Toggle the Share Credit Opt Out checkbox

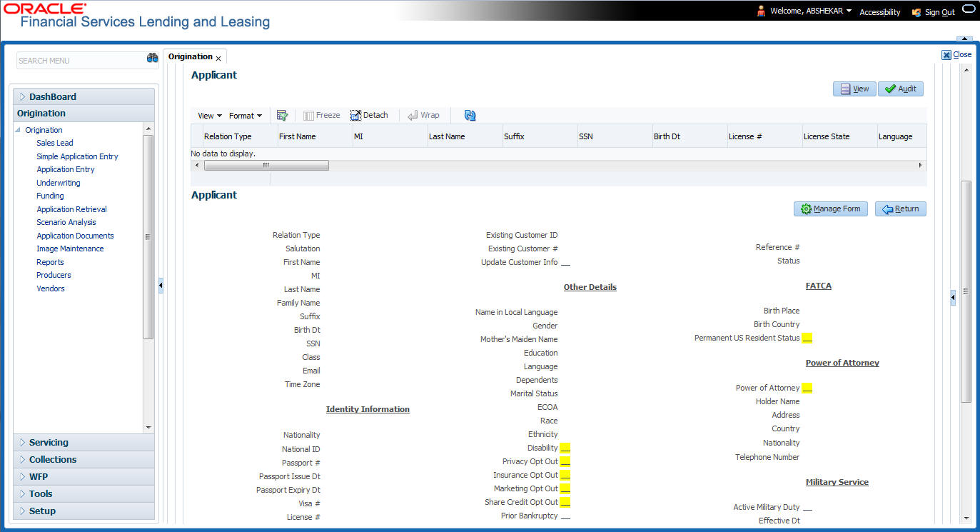click(x=565, y=503)
